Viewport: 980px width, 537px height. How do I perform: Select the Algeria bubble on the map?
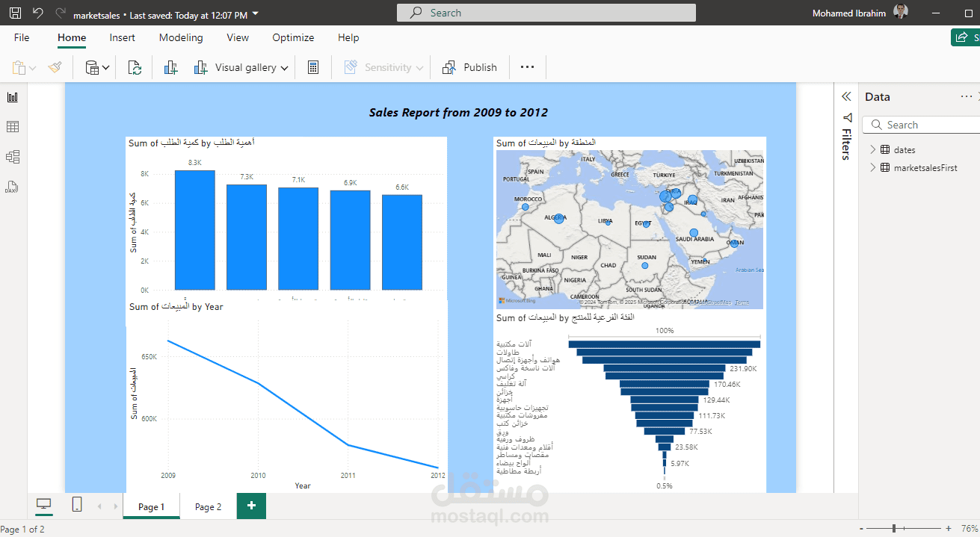558,219
